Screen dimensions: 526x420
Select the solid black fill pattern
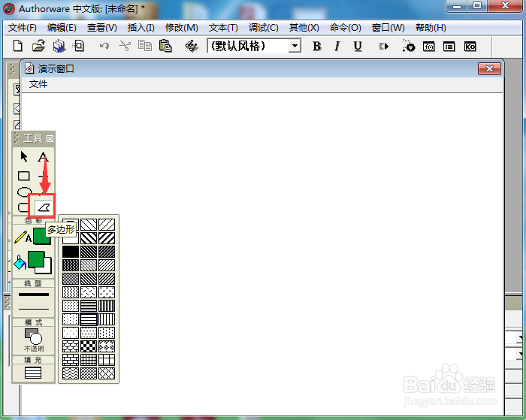click(71, 252)
